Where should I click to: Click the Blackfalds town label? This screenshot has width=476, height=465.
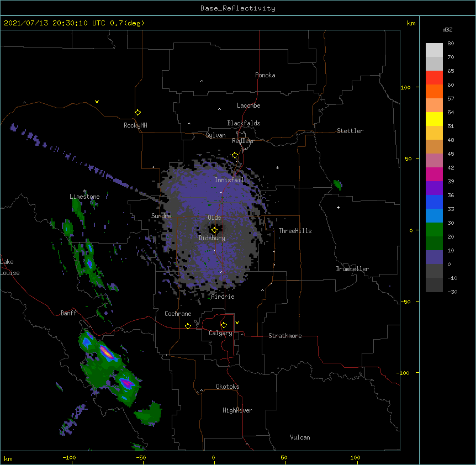tap(244, 123)
